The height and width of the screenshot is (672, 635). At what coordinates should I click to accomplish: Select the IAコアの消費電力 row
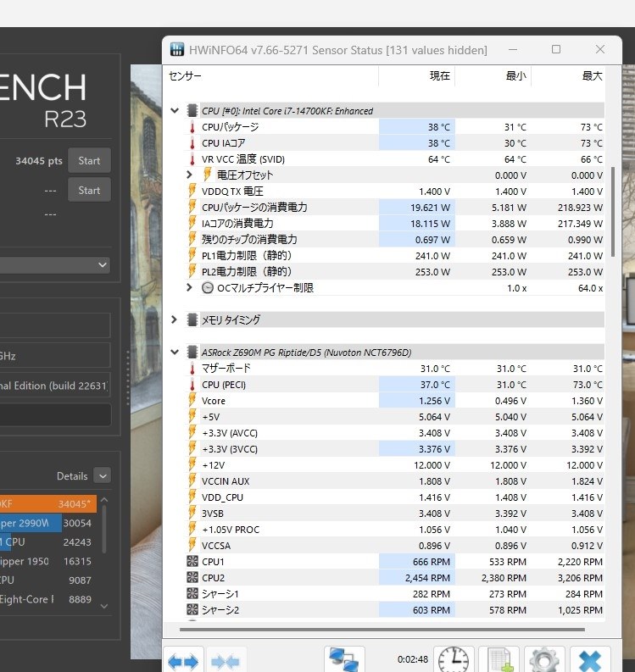click(x=394, y=223)
